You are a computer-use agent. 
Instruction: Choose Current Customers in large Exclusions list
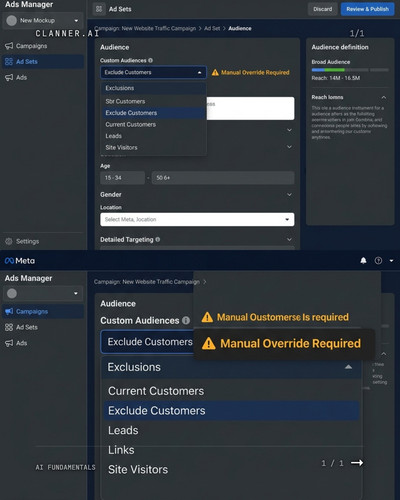[231, 391]
